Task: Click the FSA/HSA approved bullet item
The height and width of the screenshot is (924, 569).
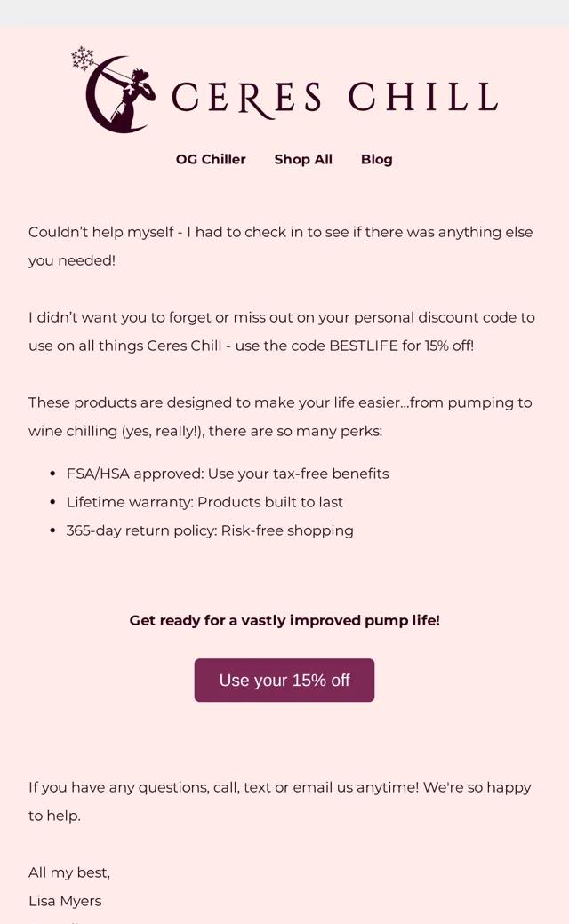Action: 228,474
